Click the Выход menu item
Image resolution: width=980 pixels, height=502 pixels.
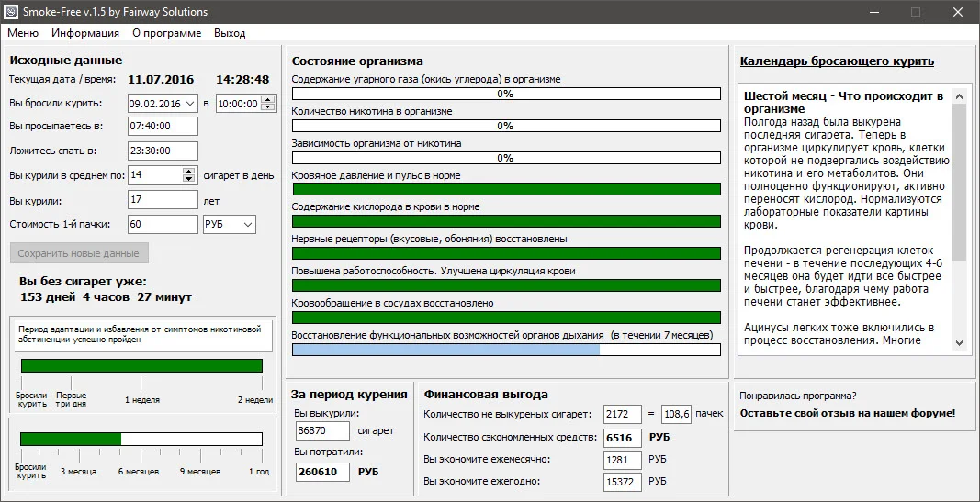click(x=230, y=33)
